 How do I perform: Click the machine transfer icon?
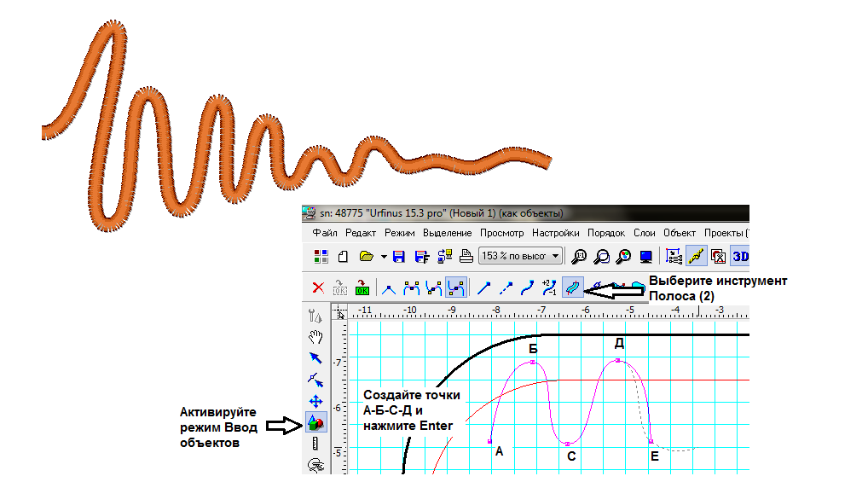pos(444,257)
